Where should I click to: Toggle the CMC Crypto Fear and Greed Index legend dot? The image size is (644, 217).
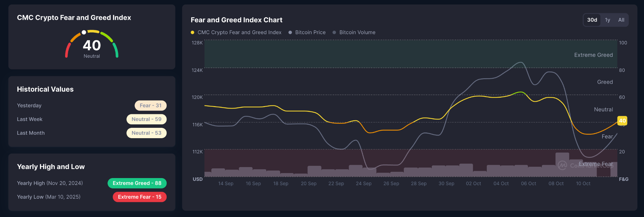[x=192, y=32]
